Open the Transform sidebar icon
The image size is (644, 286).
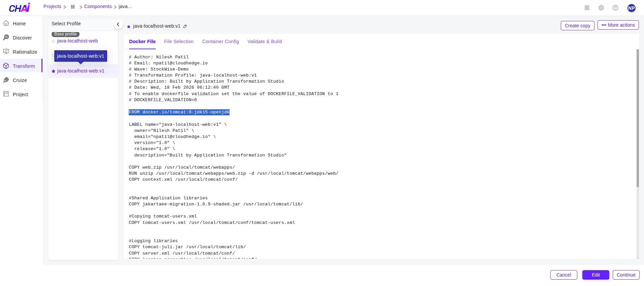(6, 66)
